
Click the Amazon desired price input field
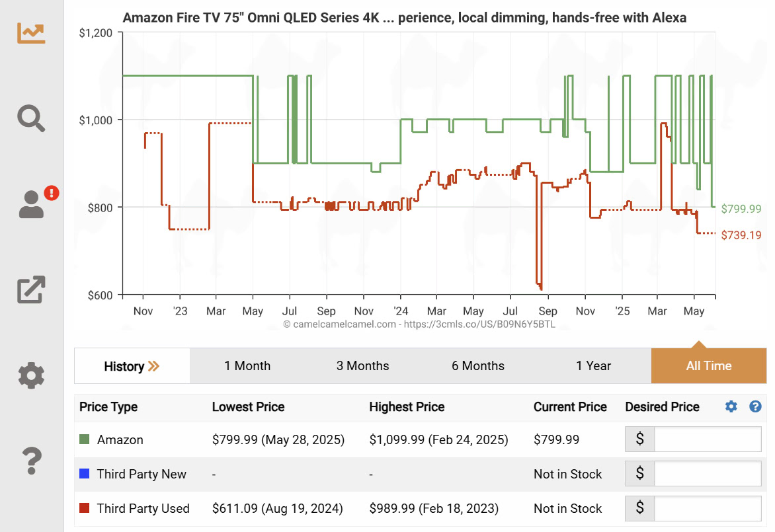tap(708, 439)
